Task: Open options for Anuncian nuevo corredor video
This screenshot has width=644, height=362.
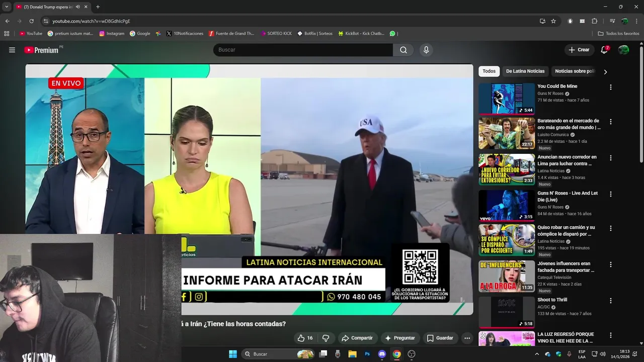Action: tap(611, 158)
